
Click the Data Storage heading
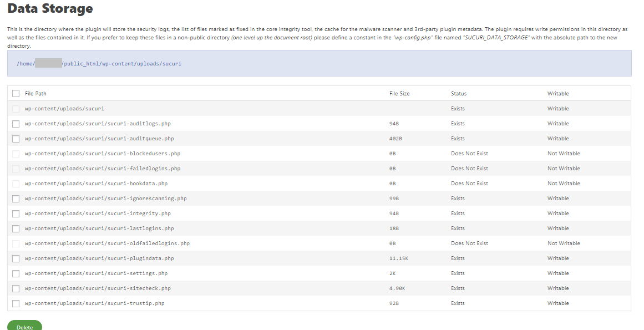(50, 8)
